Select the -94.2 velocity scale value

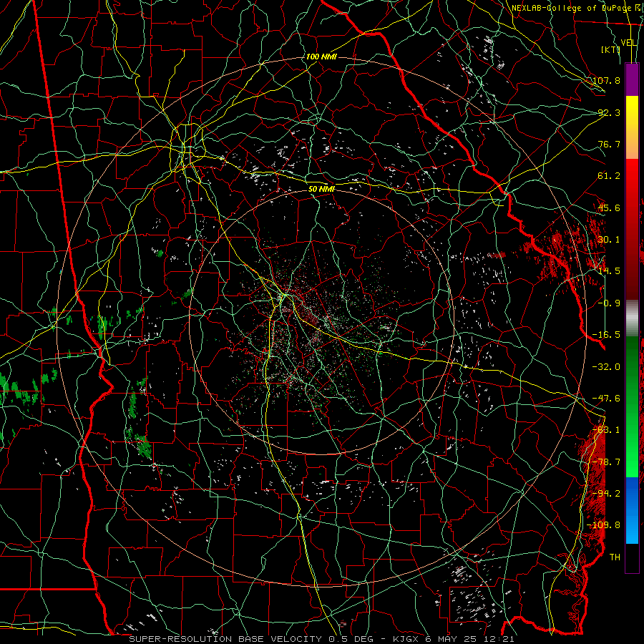tap(607, 494)
